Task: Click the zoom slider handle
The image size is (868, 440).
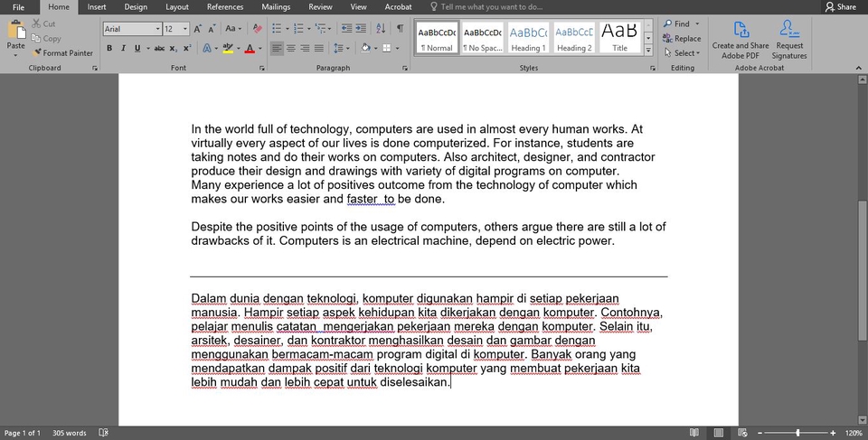Action: coord(797,433)
